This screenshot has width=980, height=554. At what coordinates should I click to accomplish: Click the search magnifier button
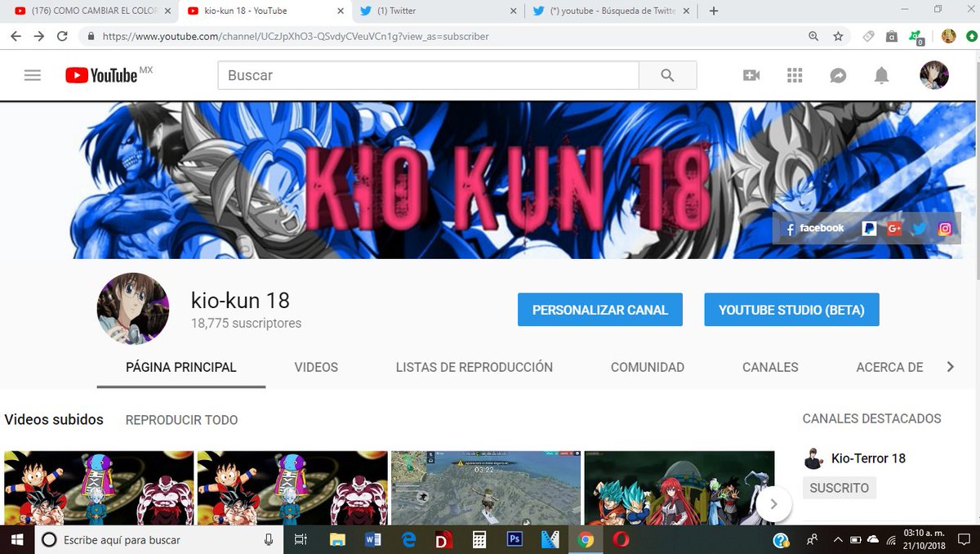coord(668,75)
